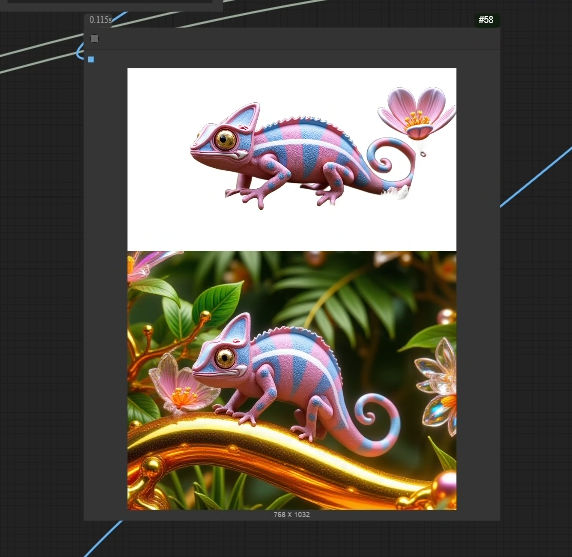Click the pink heart-shaped flower in top preview
The image size is (572, 557).
417,113
